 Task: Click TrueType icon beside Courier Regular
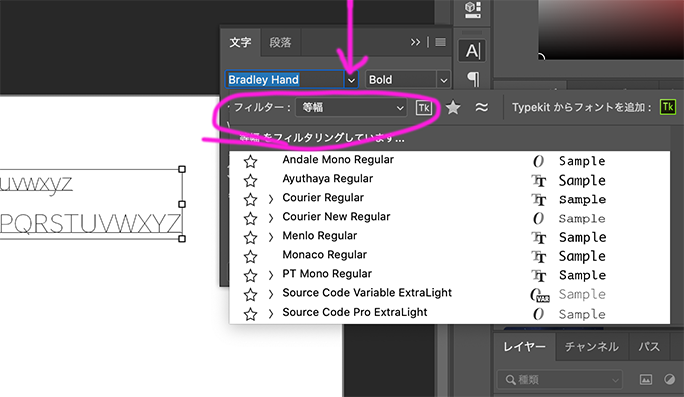point(539,199)
